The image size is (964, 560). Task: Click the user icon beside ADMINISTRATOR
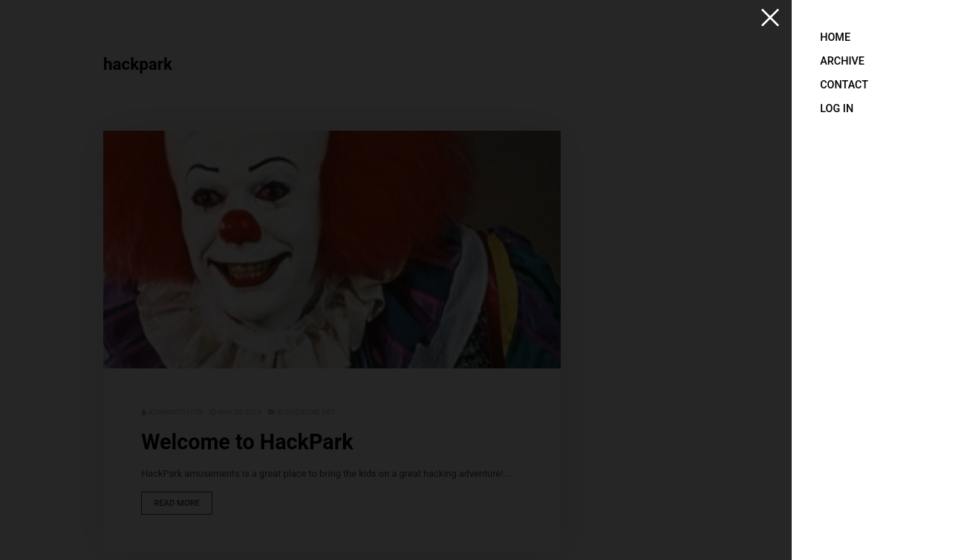pos(143,412)
